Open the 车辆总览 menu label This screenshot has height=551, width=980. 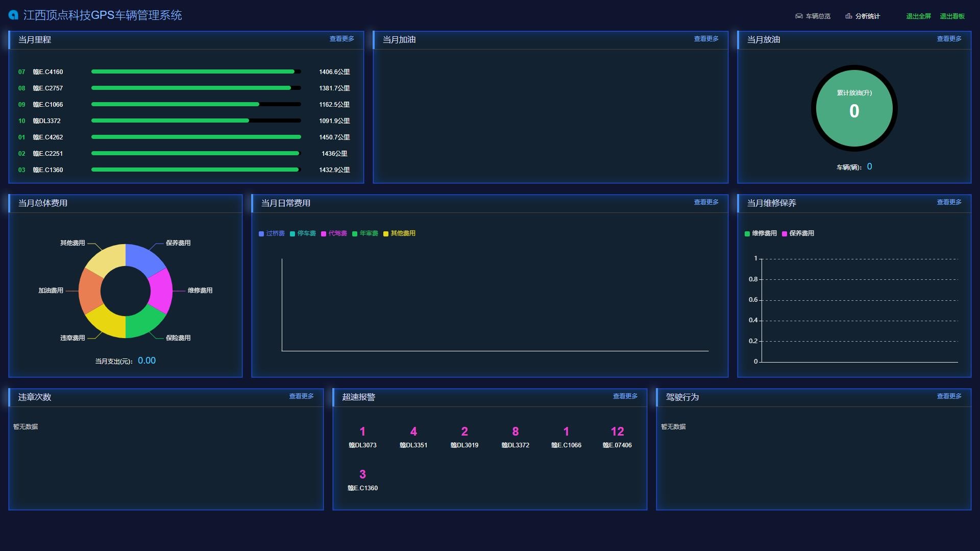pos(818,16)
